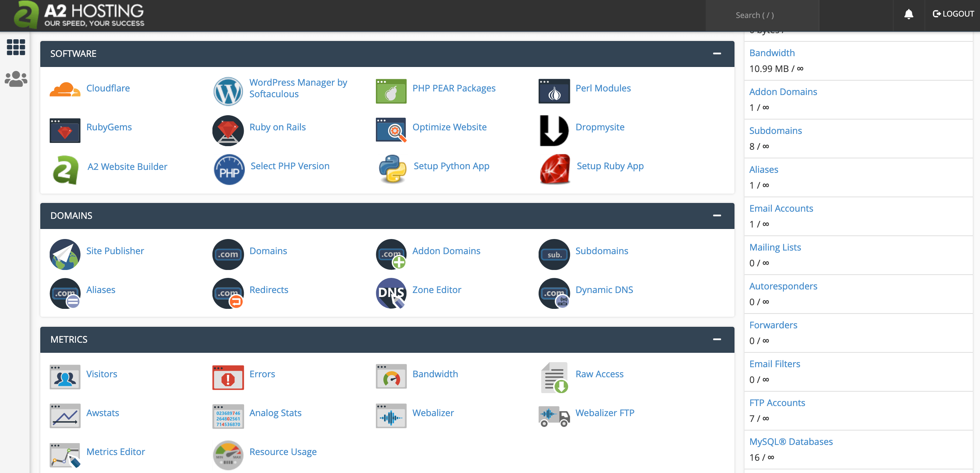The height and width of the screenshot is (473, 980).
Task: Open the MySQL Databases statistics link
Action: 791,441
